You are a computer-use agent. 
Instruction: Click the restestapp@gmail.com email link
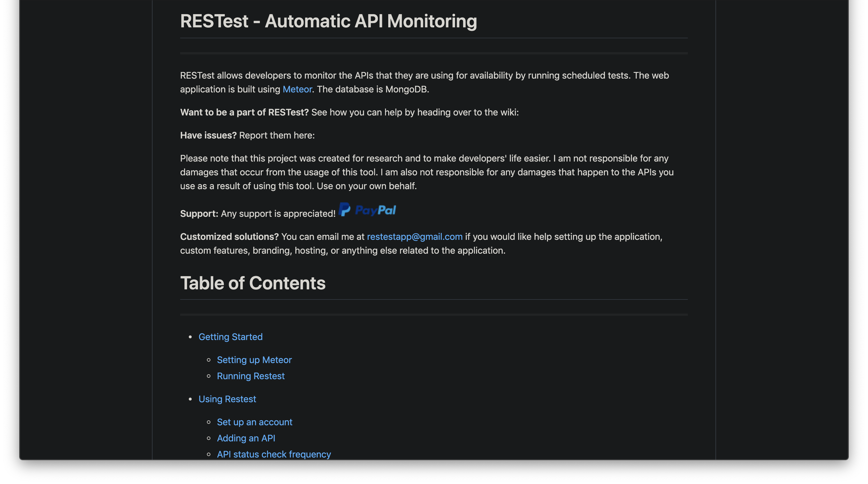[x=414, y=237]
